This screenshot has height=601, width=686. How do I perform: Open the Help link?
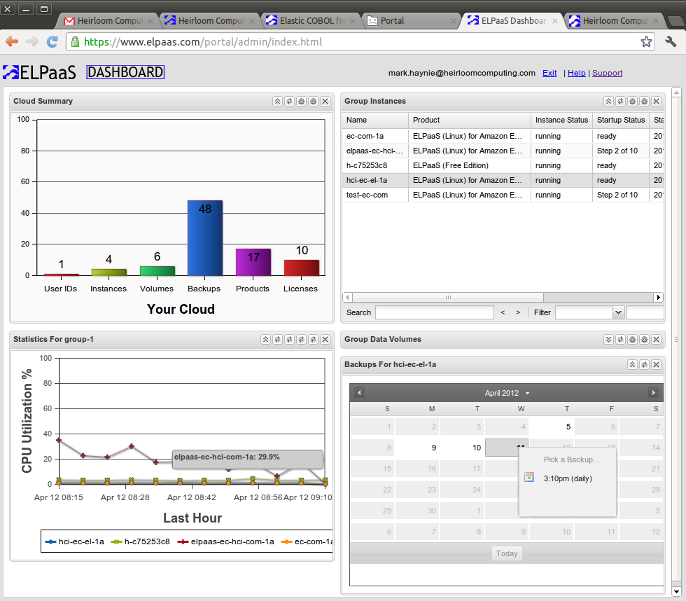pyautogui.click(x=576, y=73)
